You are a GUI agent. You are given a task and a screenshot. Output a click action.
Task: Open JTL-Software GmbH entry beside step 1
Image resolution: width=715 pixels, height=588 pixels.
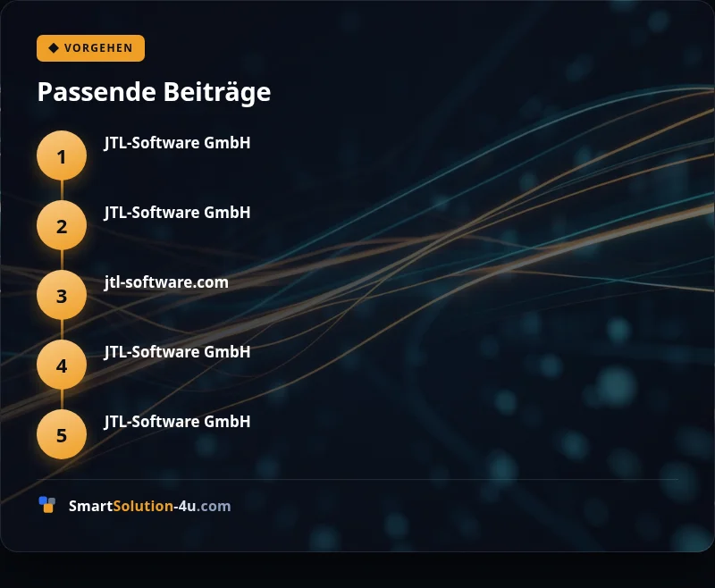point(177,143)
